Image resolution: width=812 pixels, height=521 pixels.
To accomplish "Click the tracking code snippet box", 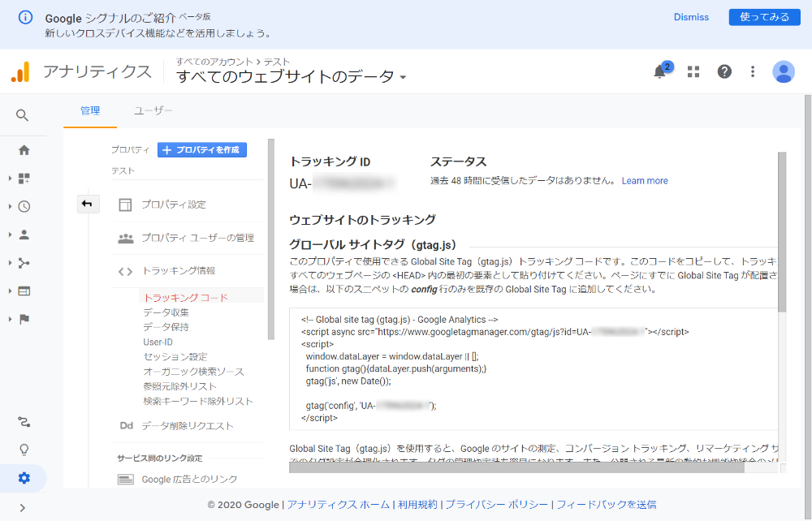I will point(533,369).
